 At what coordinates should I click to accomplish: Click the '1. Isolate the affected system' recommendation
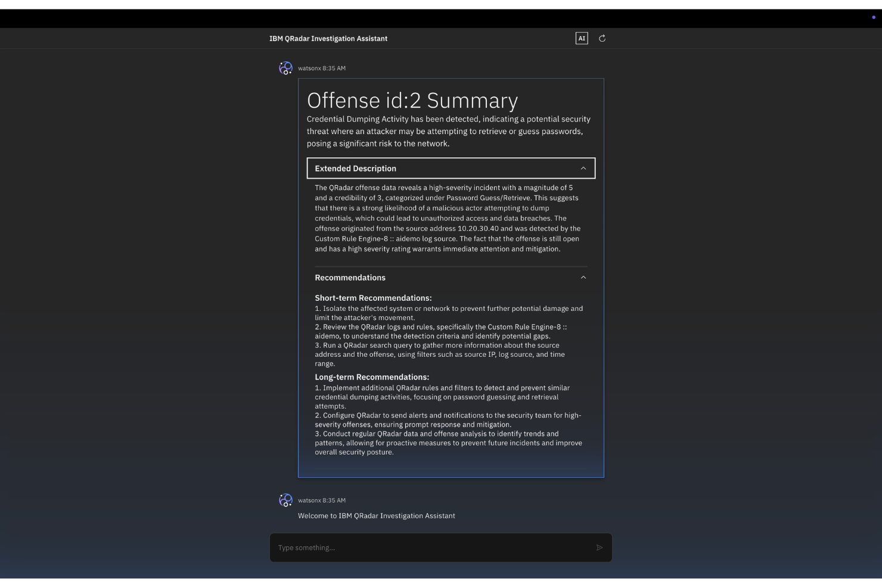coord(449,313)
